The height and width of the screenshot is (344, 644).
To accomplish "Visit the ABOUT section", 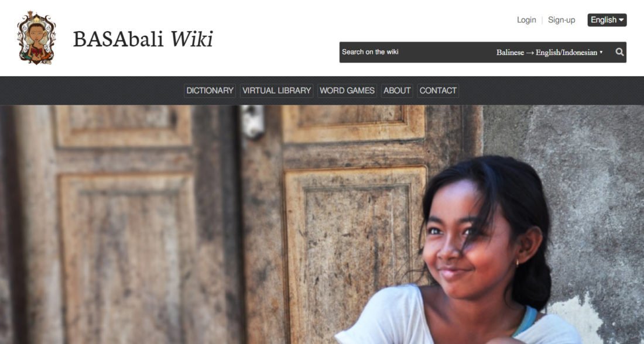I will [397, 90].
